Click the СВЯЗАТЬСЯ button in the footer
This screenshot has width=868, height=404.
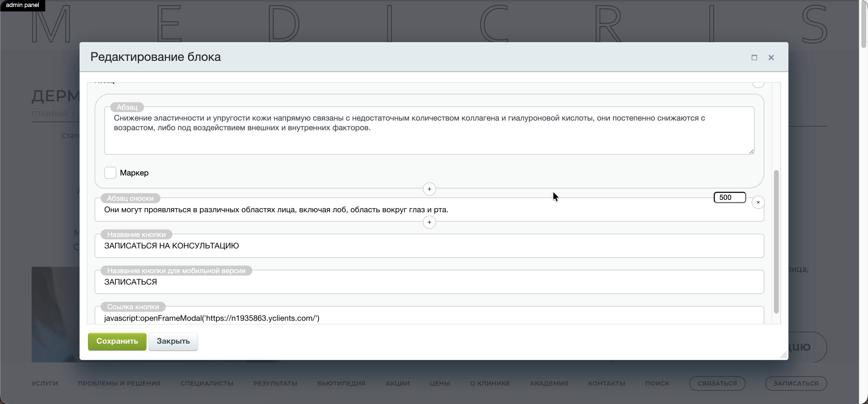click(717, 384)
